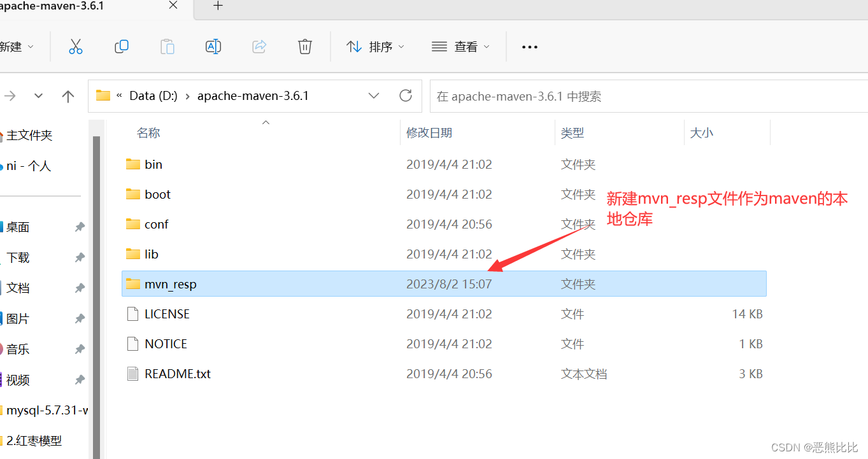Click the Rename icon in toolbar
Viewport: 868px width, 459px height.
[213, 46]
